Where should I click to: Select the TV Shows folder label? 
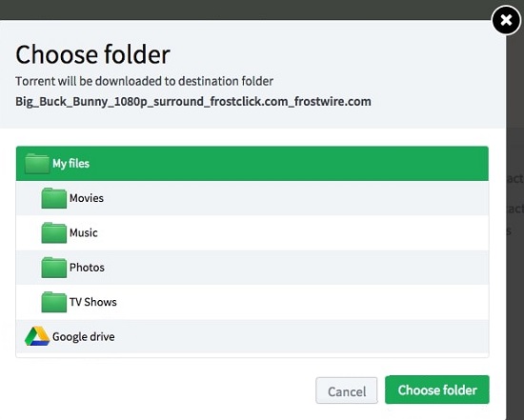[x=93, y=302]
